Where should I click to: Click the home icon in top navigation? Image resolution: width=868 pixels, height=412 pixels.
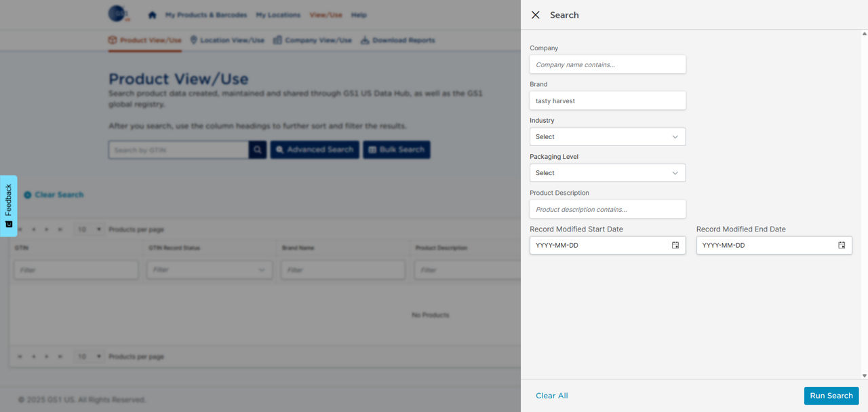point(152,15)
